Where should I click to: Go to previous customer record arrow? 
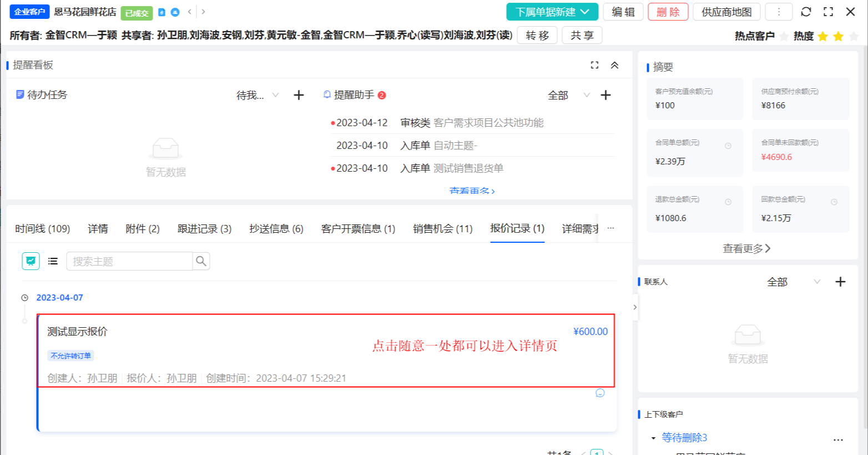[190, 12]
